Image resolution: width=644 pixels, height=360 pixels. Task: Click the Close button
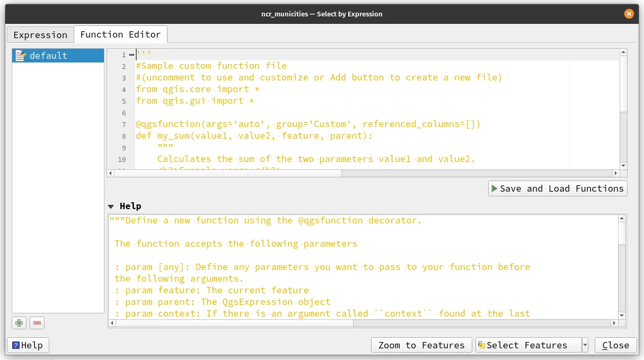click(x=615, y=345)
